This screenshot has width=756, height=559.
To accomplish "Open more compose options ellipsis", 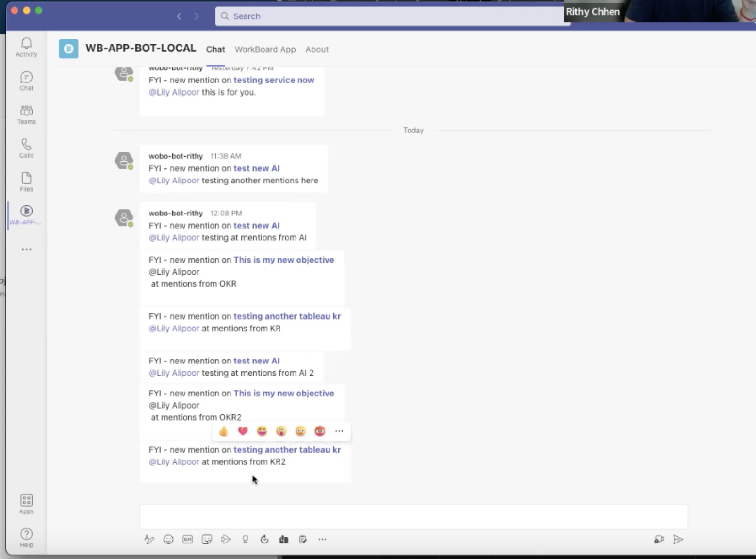I will 322,539.
